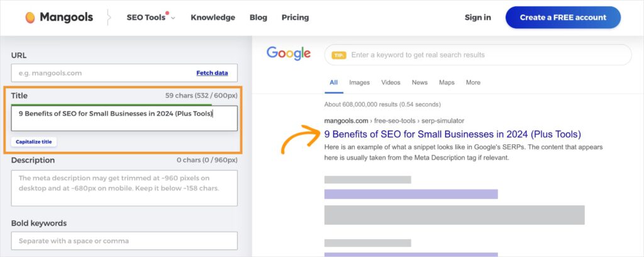Click the Fetch data link
Viewport: 644px width, 257px height.
click(x=212, y=73)
